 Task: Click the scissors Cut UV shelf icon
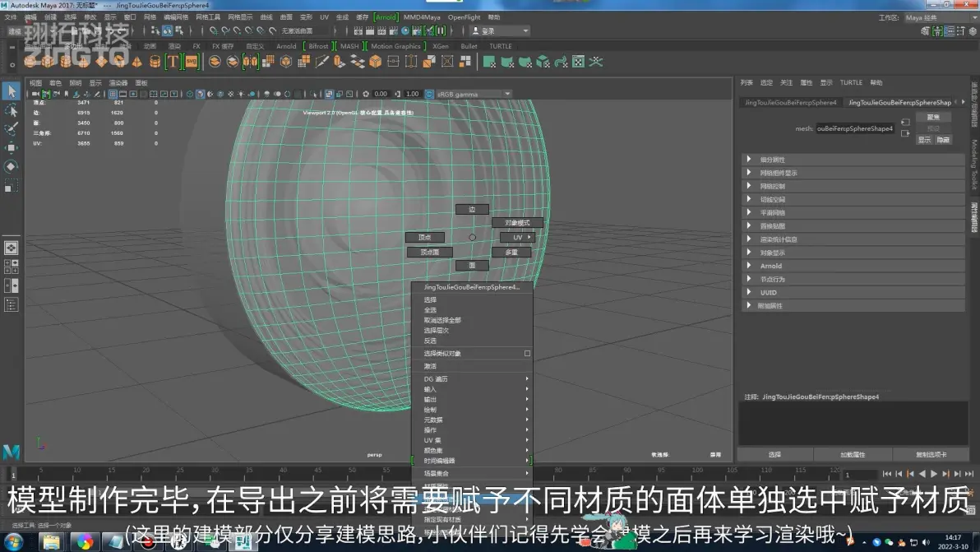tap(596, 61)
